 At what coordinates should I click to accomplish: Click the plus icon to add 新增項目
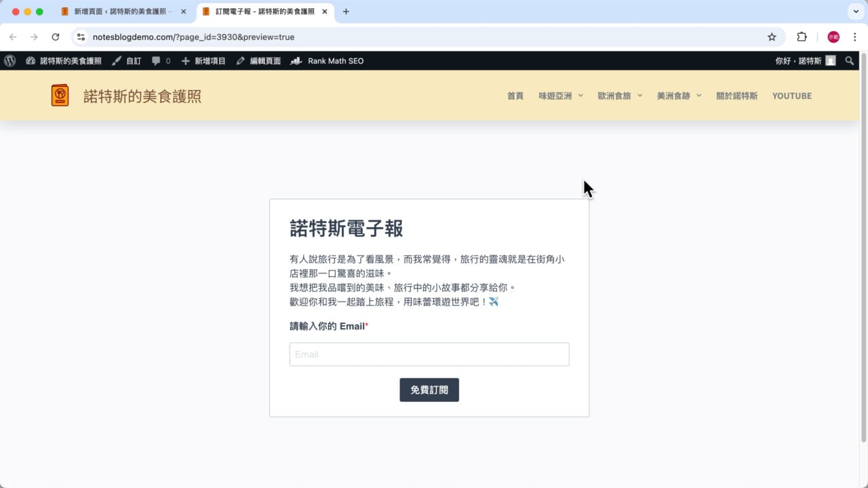tap(185, 60)
